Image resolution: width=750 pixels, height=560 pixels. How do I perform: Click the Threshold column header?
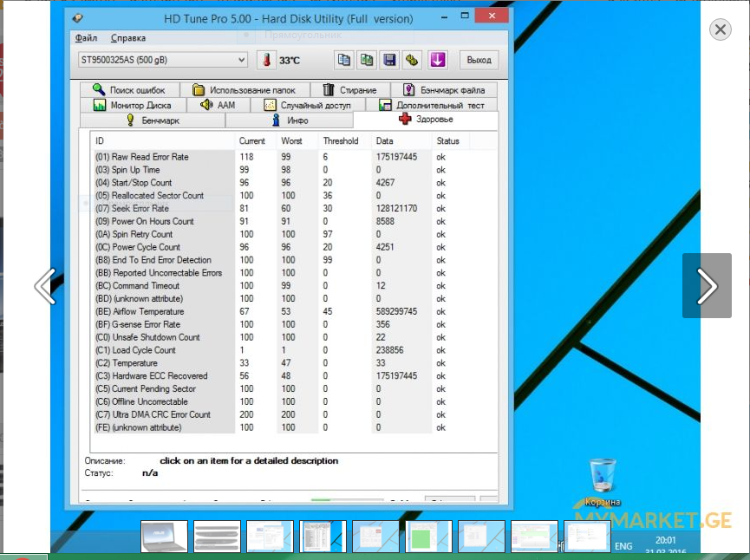tap(341, 140)
